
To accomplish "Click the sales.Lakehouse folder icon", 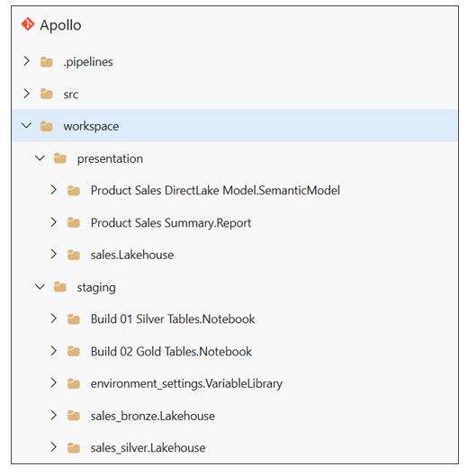I will pyautogui.click(x=74, y=255).
